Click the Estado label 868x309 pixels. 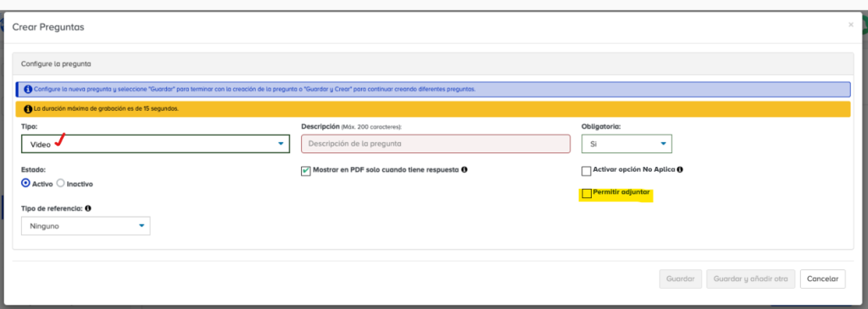[x=33, y=169]
